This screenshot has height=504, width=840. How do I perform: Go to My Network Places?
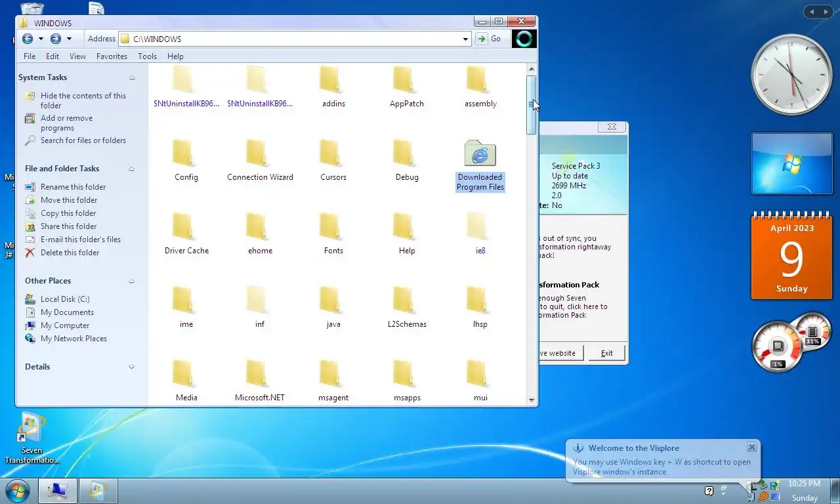[73, 339]
